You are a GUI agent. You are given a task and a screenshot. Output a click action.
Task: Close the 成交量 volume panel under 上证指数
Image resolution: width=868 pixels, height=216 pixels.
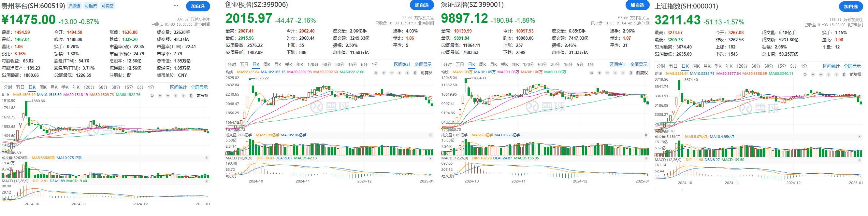(860, 137)
